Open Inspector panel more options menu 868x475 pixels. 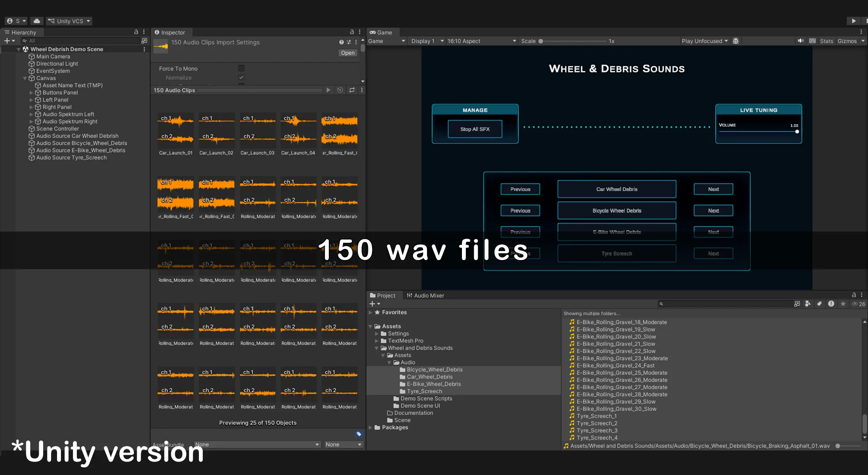point(360,32)
